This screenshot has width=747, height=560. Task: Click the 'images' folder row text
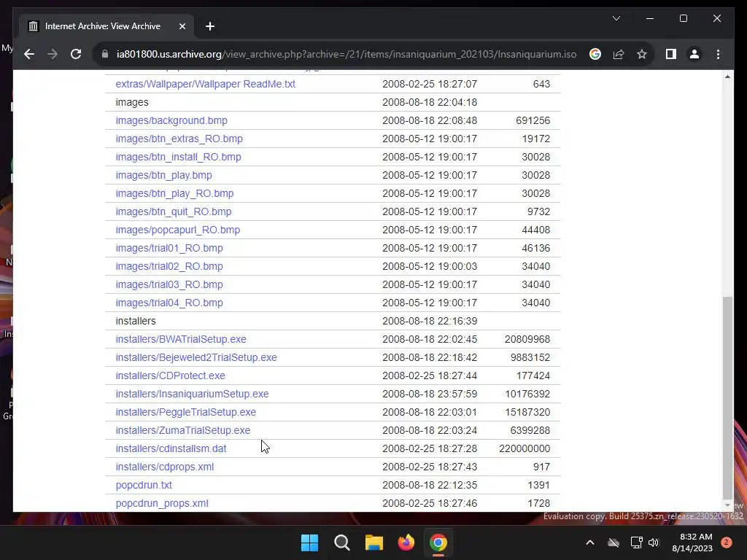tap(132, 102)
